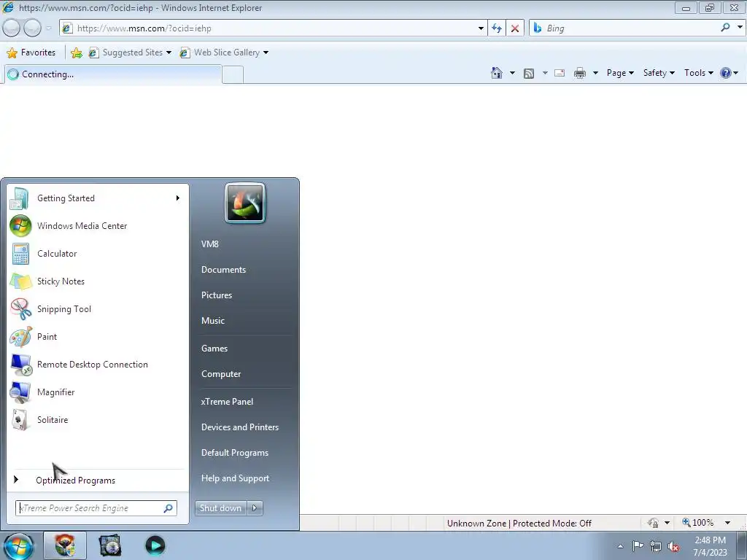Viewport: 747px width, 560px height.
Task: Click the Help question mark icon
Action: 726,73
